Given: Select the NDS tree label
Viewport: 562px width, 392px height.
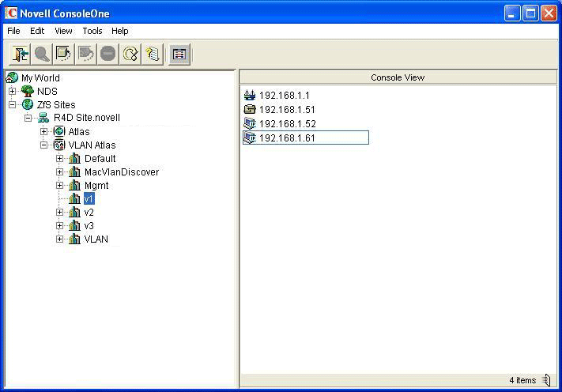Looking at the screenshot, I should [x=47, y=92].
